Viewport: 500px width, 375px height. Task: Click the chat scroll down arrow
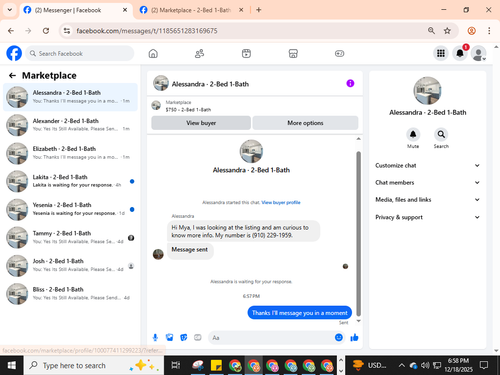pos(358,321)
